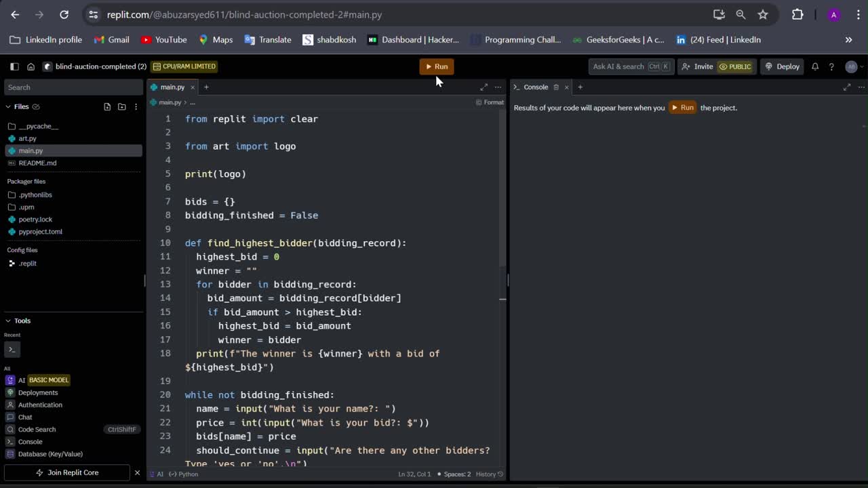Open the Replit home icon
The height and width of the screenshot is (488, 868).
[31, 66]
